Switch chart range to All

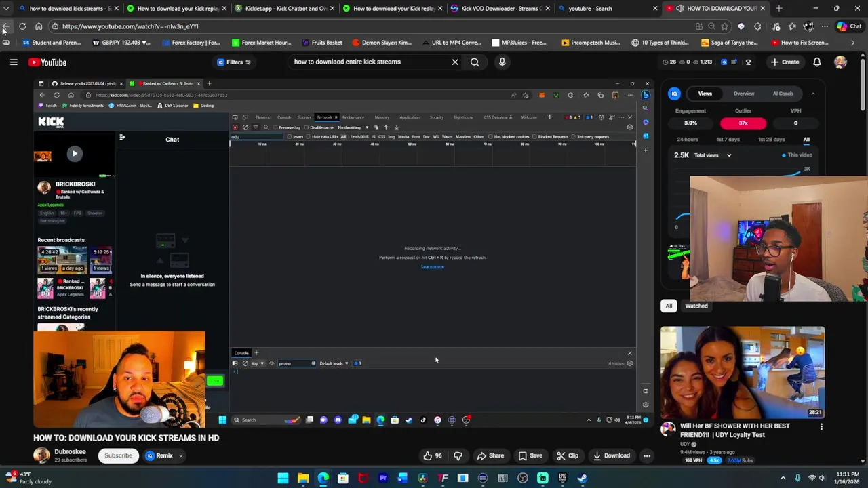pos(806,140)
